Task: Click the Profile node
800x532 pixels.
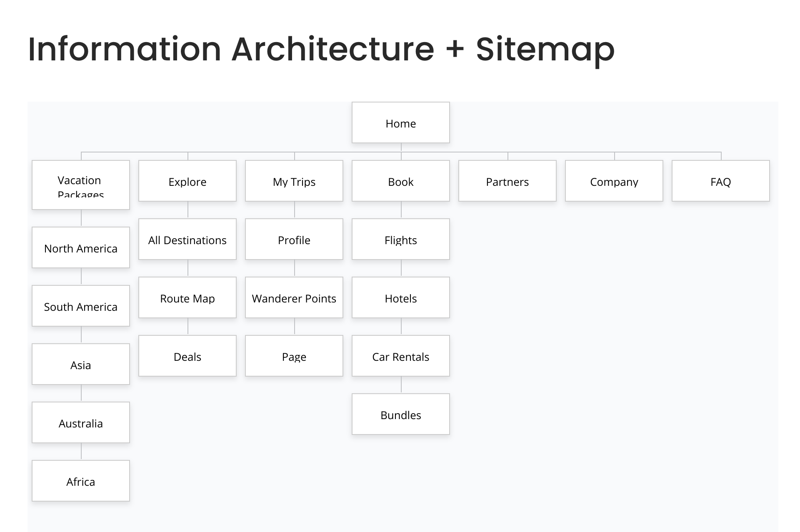Action: (294, 239)
